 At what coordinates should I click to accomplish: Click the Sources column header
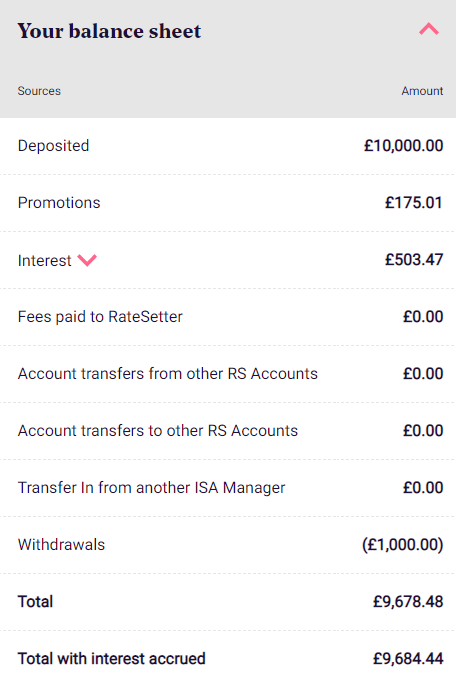coord(39,91)
